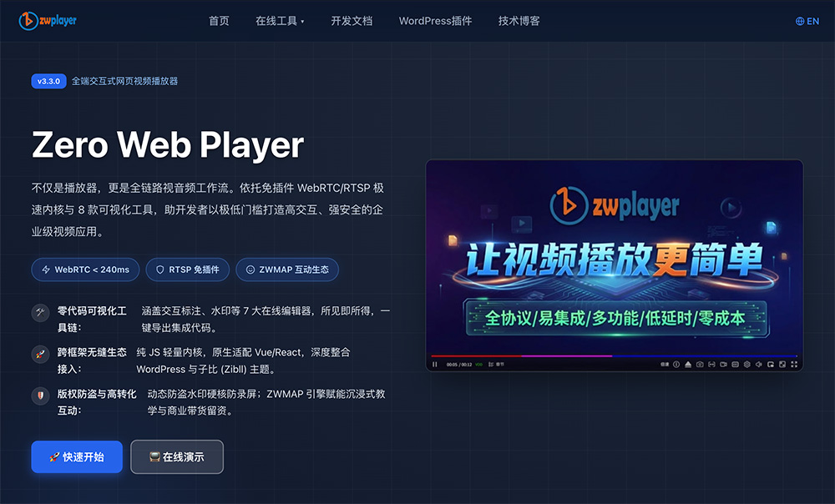This screenshot has width=835, height=504.
Task: Click the ZWMAP 互动生态 pill
Action: tap(287, 270)
